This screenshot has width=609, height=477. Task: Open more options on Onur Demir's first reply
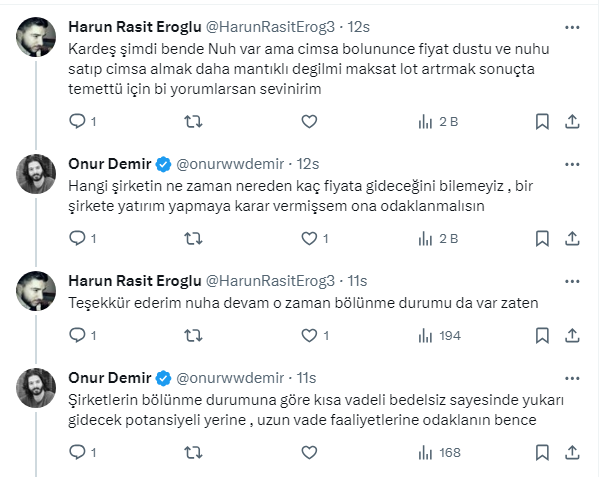click(571, 162)
